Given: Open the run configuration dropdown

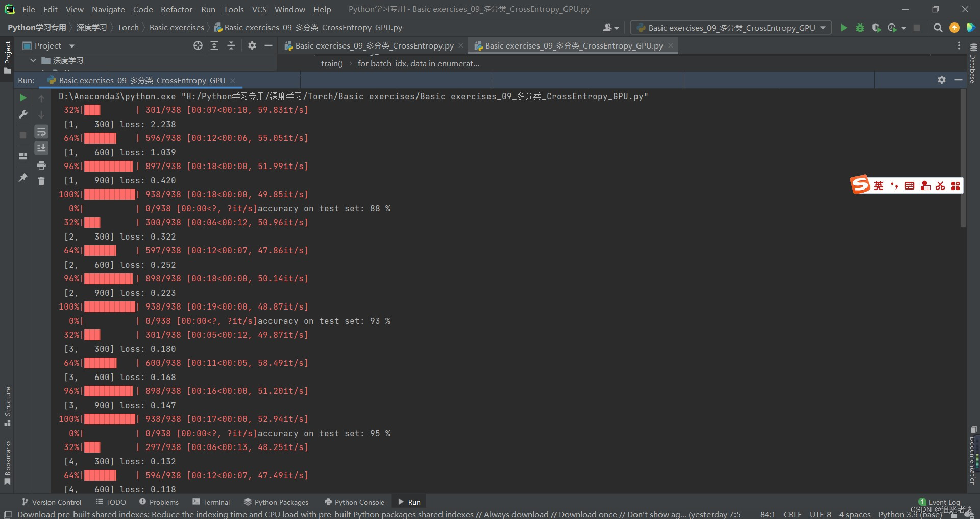Looking at the screenshot, I should pos(731,28).
